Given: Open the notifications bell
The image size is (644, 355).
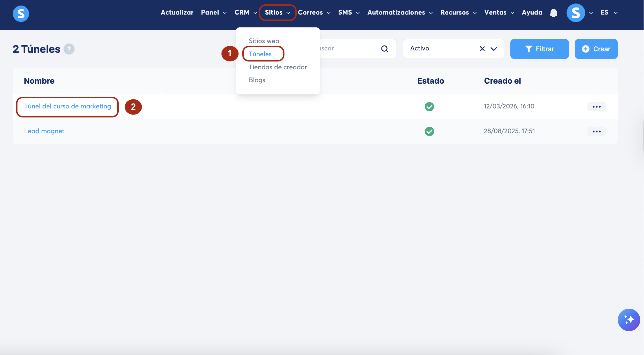Looking at the screenshot, I should tap(553, 13).
